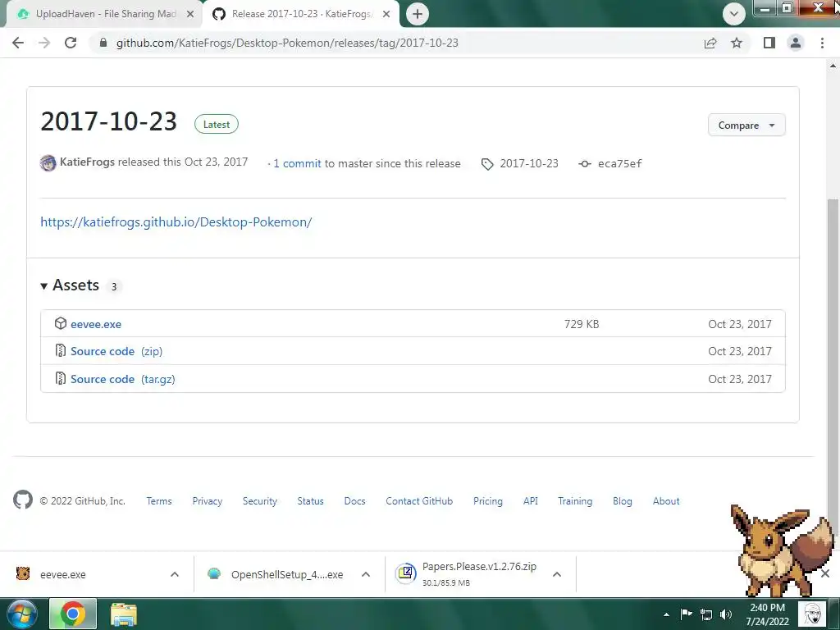This screenshot has width=840, height=630.
Task: Click the zip file icon for Source code
Action: pos(61,351)
